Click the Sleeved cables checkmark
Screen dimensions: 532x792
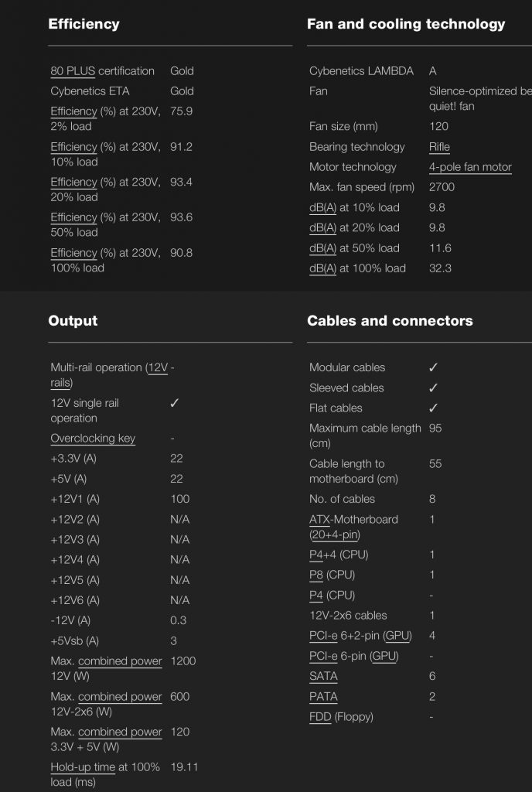tap(433, 387)
